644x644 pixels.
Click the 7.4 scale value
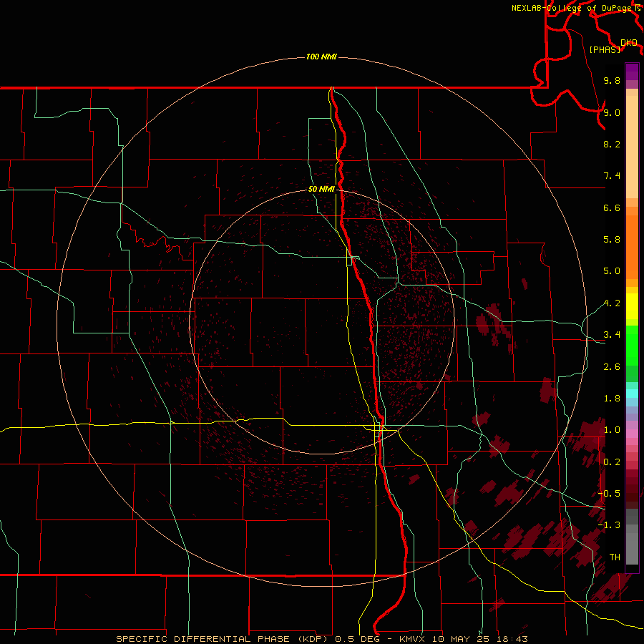[x=612, y=176]
